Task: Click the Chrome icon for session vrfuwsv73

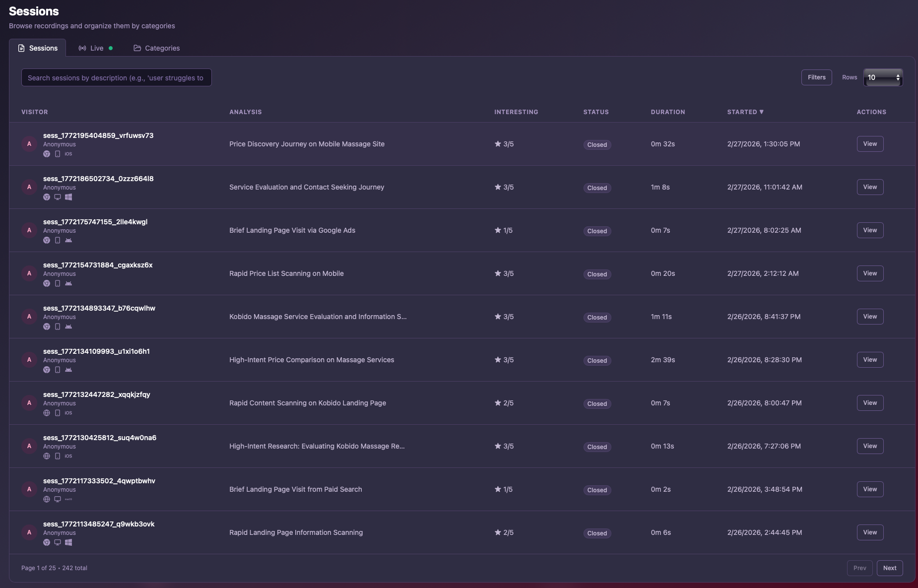Action: (47, 154)
